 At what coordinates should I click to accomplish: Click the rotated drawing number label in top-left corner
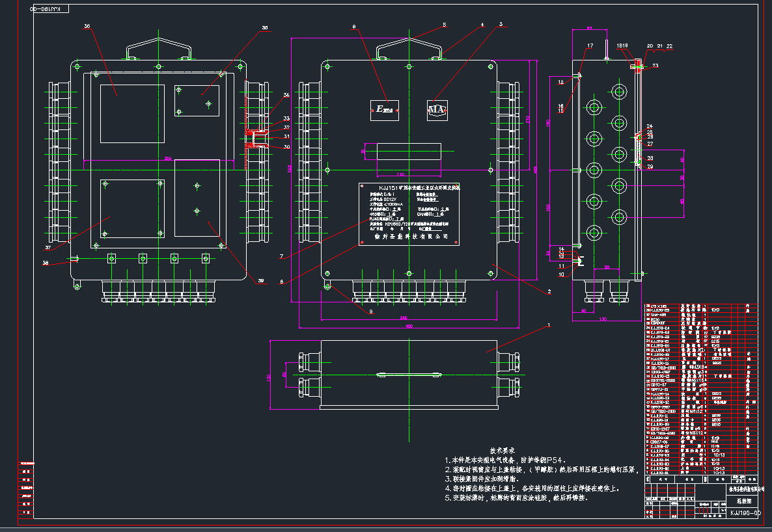click(47, 9)
